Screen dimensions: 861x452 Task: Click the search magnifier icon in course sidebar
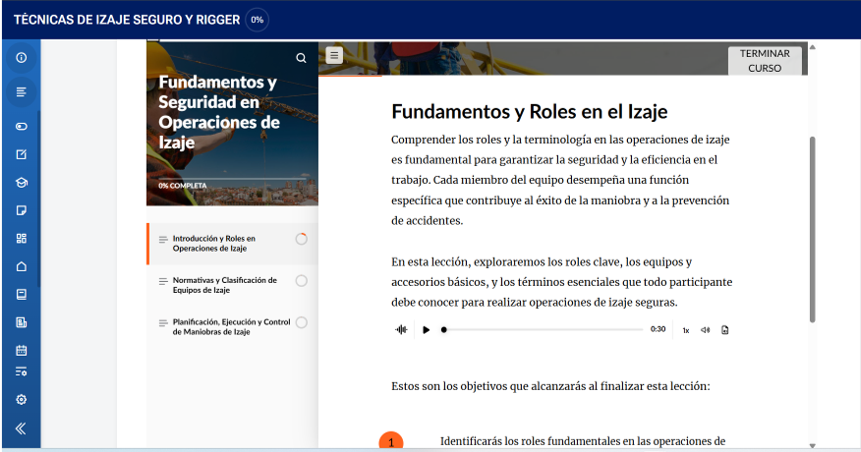301,58
